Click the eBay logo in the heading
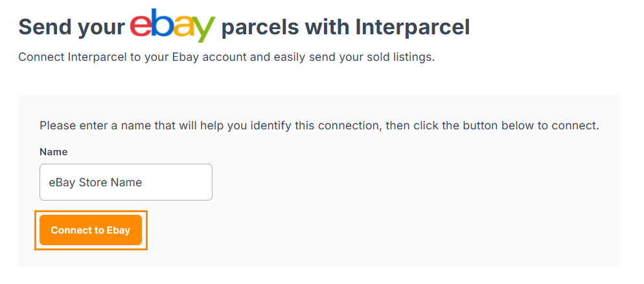The image size is (644, 284). point(172,25)
